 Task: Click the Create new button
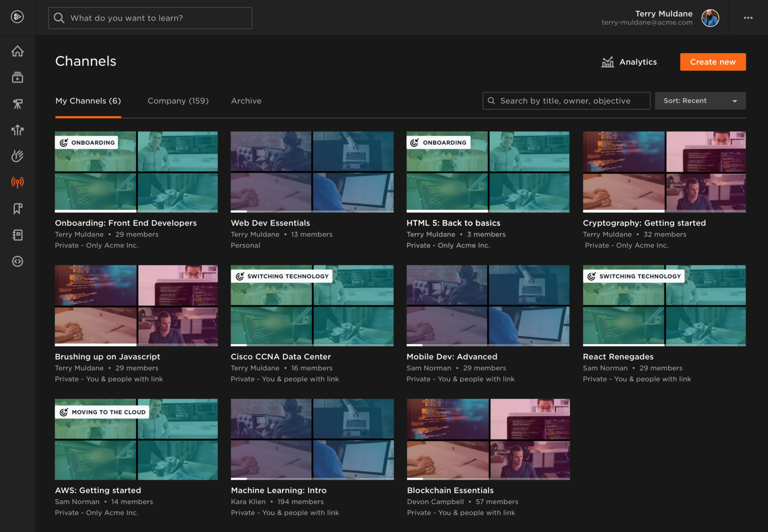713,61
